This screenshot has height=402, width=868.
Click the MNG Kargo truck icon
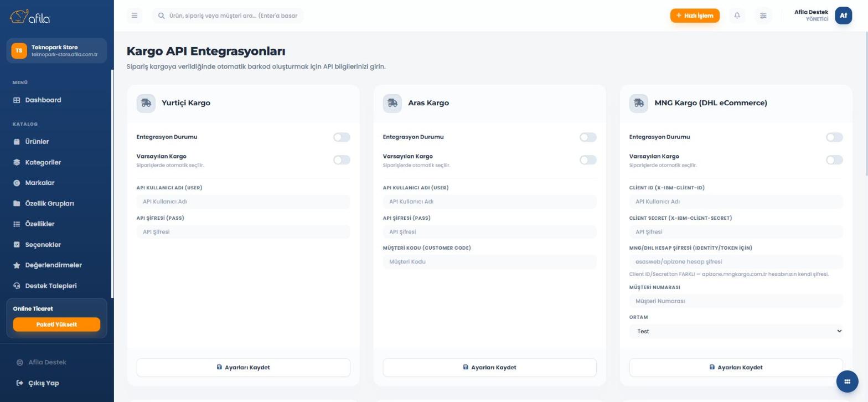639,103
